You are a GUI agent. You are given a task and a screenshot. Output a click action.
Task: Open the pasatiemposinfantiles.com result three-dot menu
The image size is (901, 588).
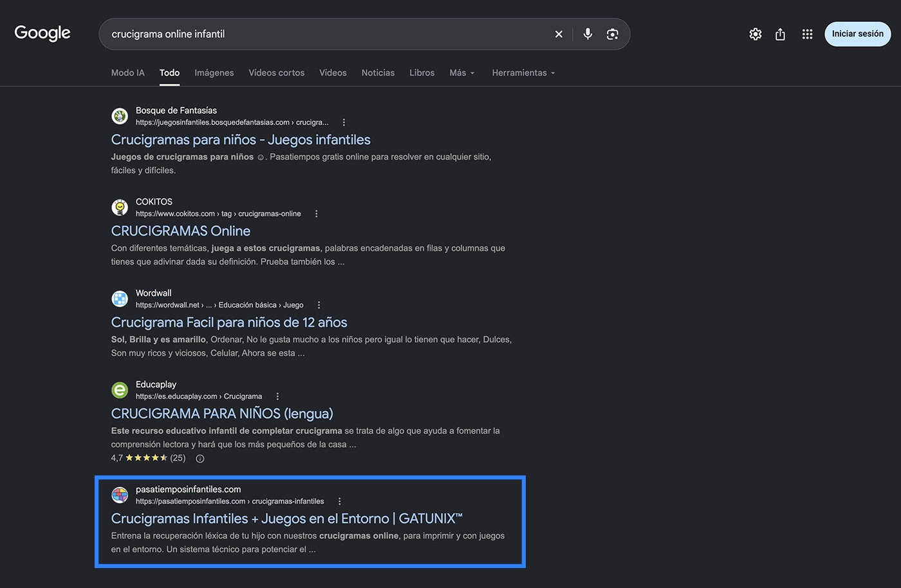tap(339, 501)
